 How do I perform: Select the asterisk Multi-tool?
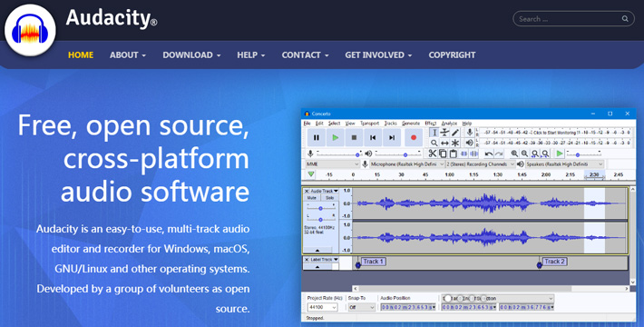pyautogui.click(x=455, y=143)
